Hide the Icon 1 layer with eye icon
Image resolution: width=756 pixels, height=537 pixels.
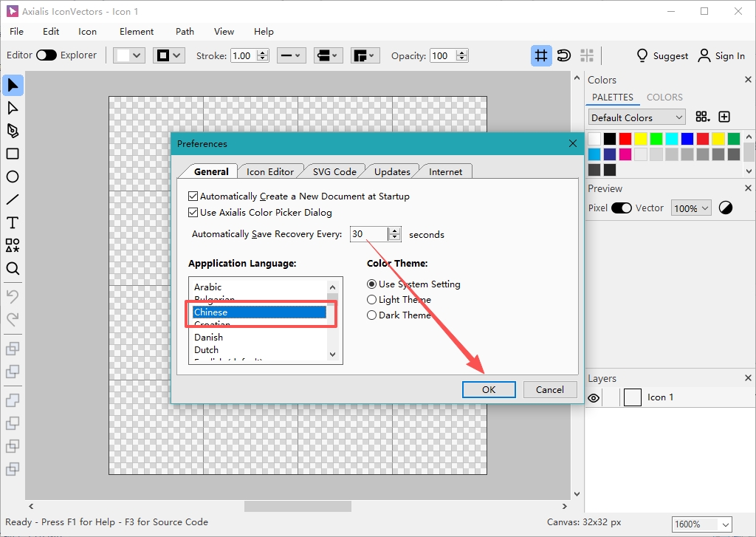point(594,397)
